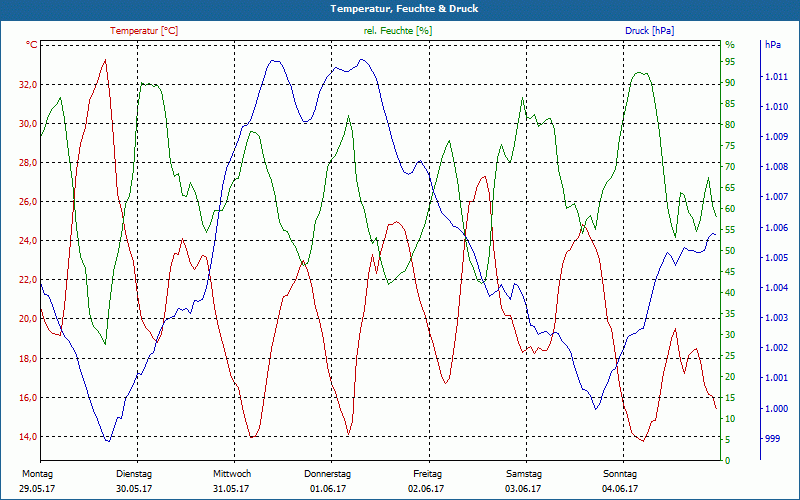Select the green 'rel. Feuchte [%]' legend label
This screenshot has height=500, width=800.
(398, 31)
